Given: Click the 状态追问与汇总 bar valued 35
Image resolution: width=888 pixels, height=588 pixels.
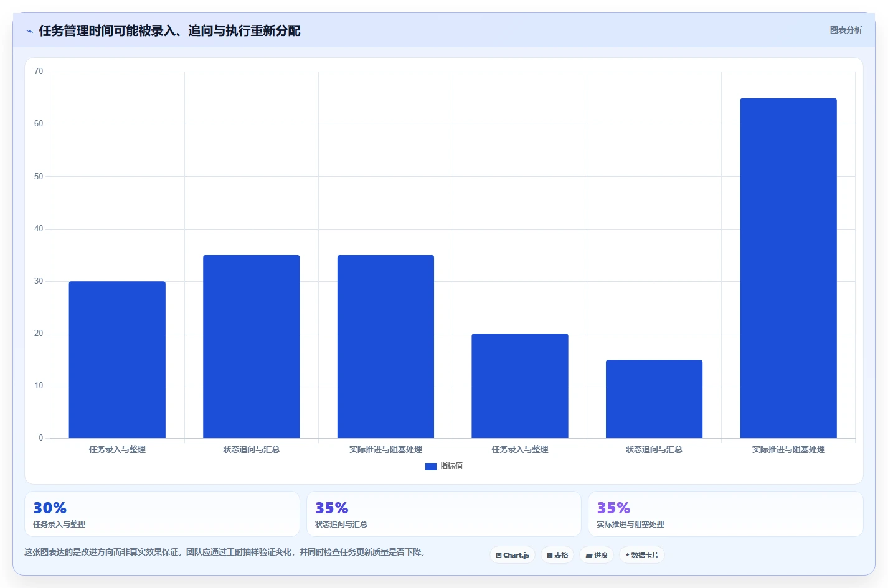Looking at the screenshot, I should point(252,347).
